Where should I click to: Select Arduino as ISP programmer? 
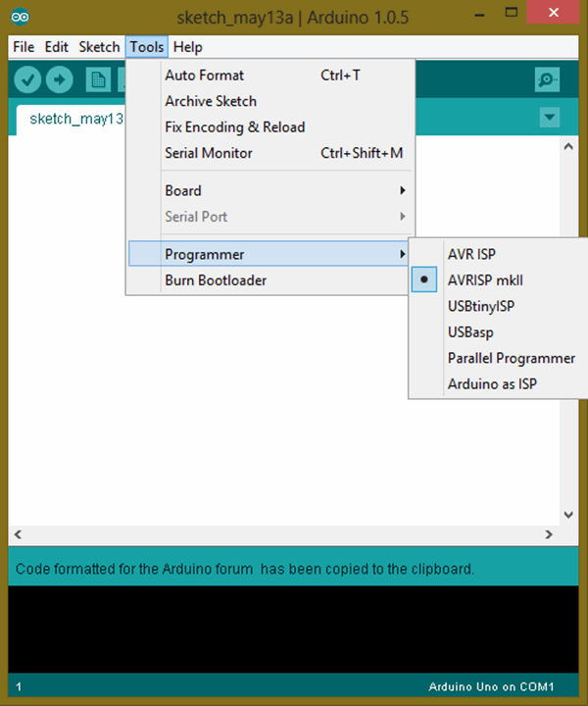coord(499,384)
